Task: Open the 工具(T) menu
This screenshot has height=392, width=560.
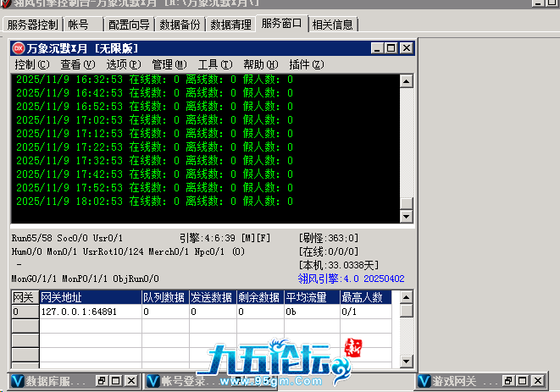Action: (x=215, y=64)
